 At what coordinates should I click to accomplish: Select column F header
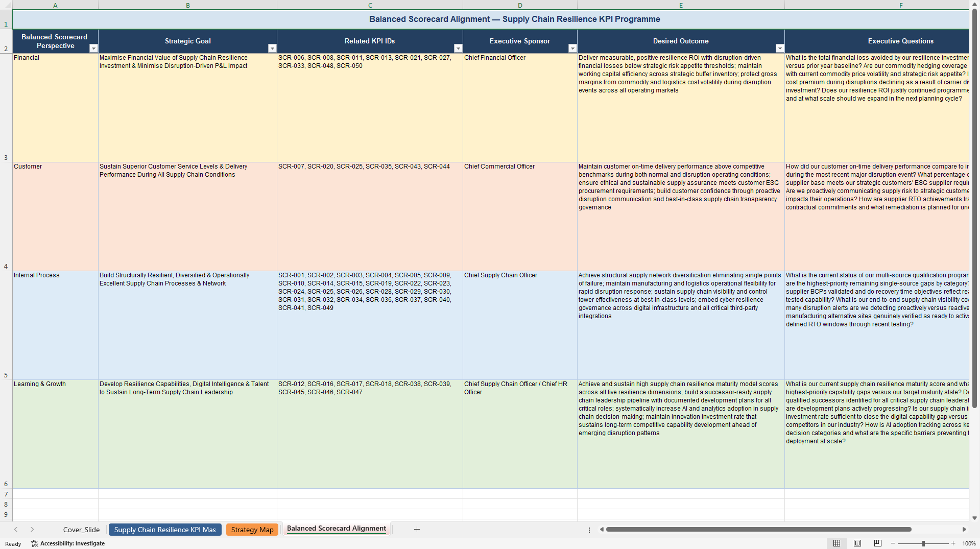coord(876,5)
